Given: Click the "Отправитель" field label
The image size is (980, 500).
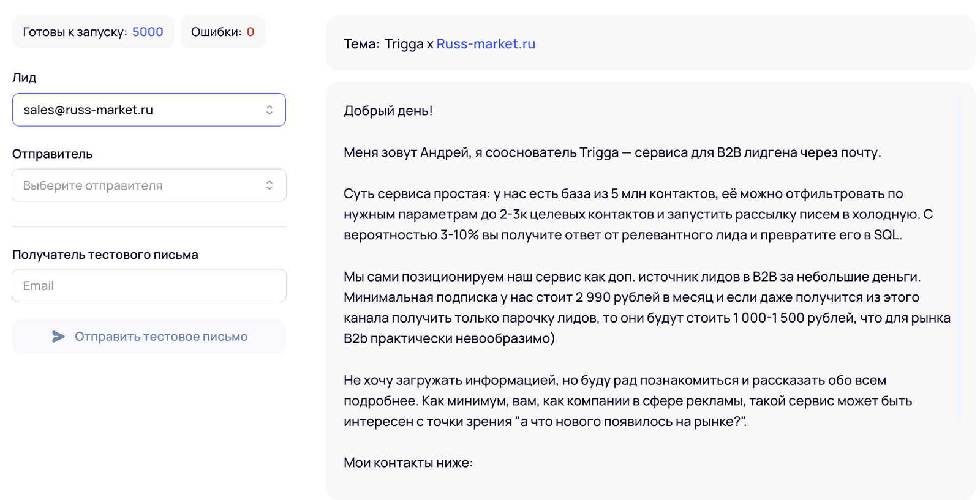Looking at the screenshot, I should click(53, 154).
